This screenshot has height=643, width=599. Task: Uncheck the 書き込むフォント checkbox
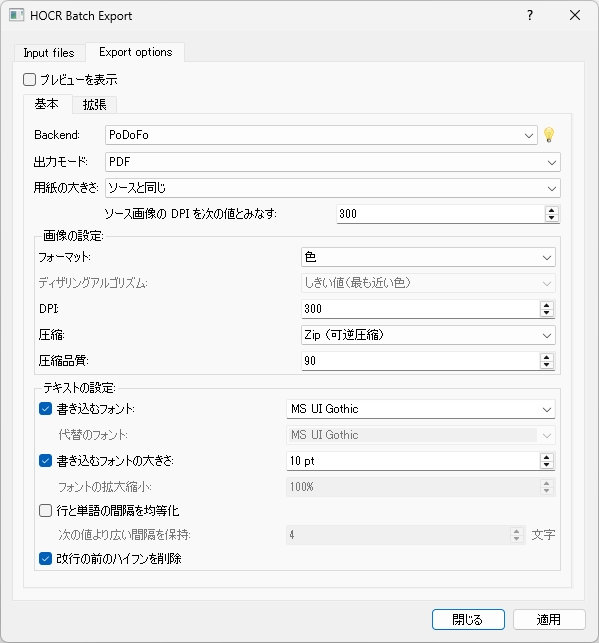click(x=46, y=409)
